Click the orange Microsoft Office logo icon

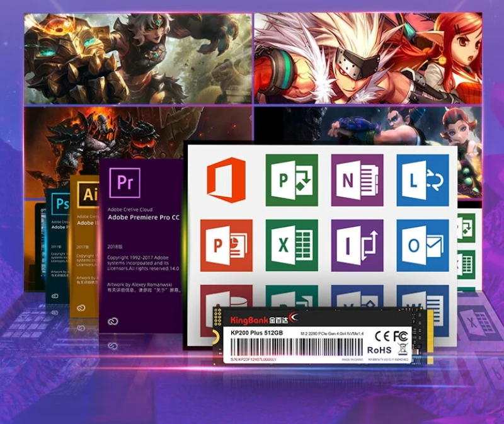(226, 180)
